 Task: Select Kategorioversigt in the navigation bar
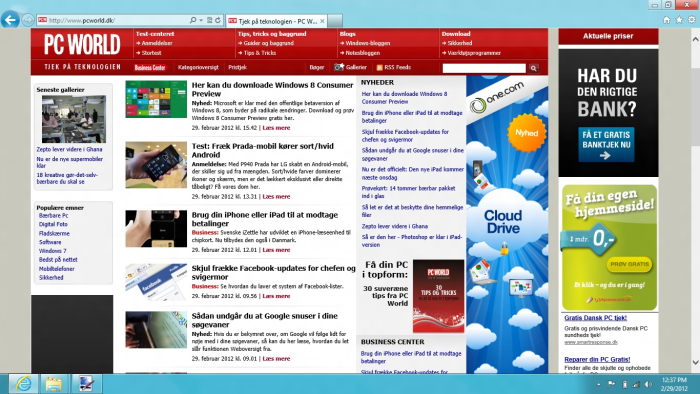[x=198, y=67]
